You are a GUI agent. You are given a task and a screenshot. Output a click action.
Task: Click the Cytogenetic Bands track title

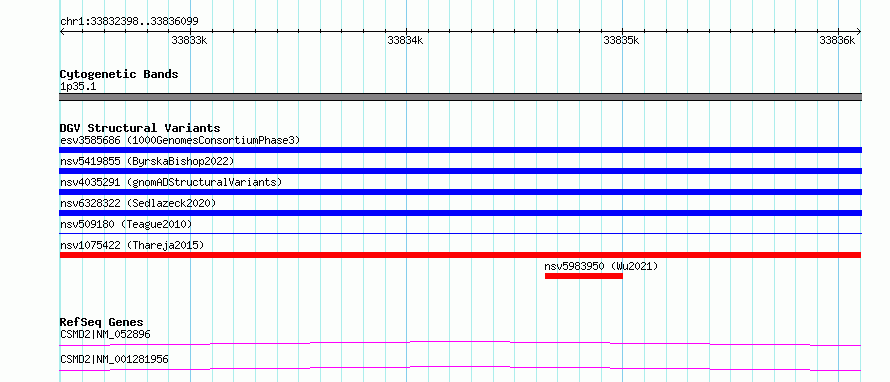(119, 74)
